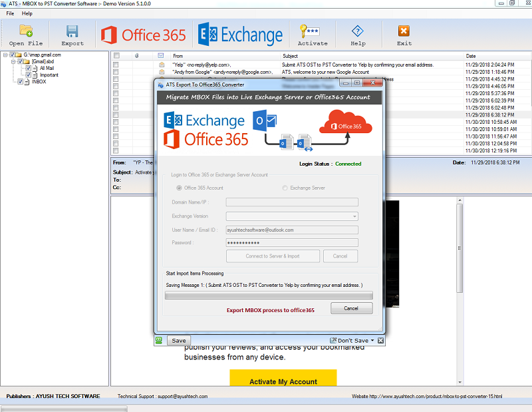
Task: Select the row dated 11/30/2018 12:19:16 PM
Action: point(490,150)
